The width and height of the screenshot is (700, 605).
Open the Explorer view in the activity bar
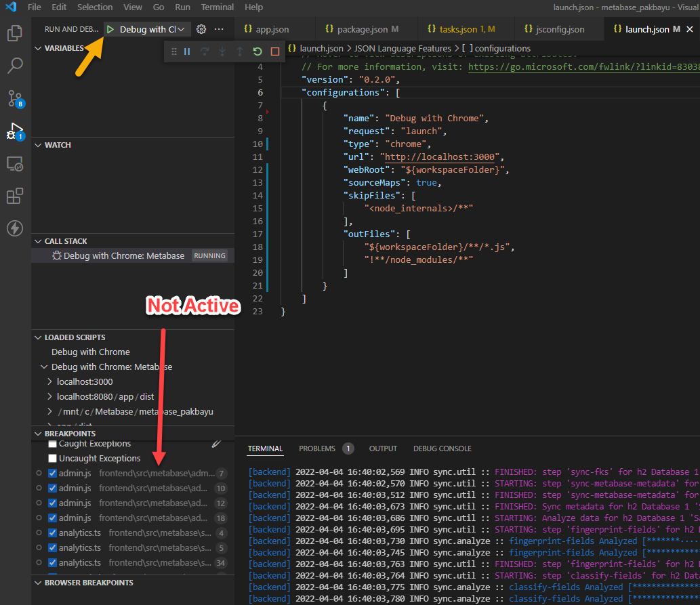click(15, 33)
